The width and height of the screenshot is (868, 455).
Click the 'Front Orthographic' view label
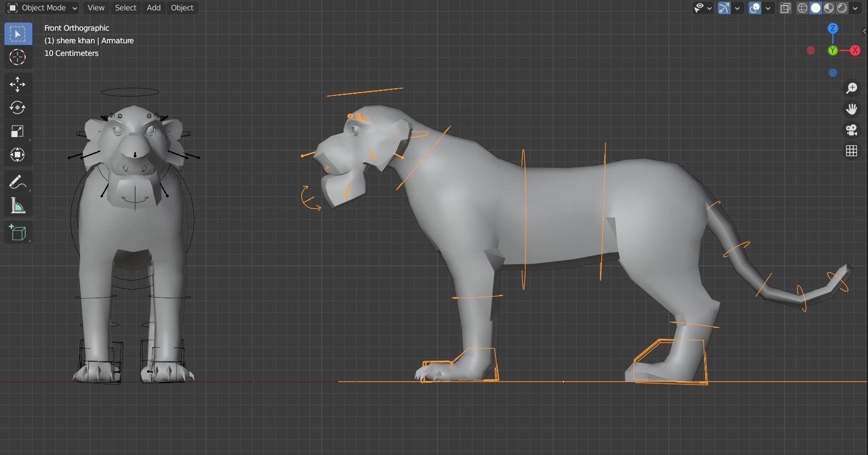click(77, 28)
